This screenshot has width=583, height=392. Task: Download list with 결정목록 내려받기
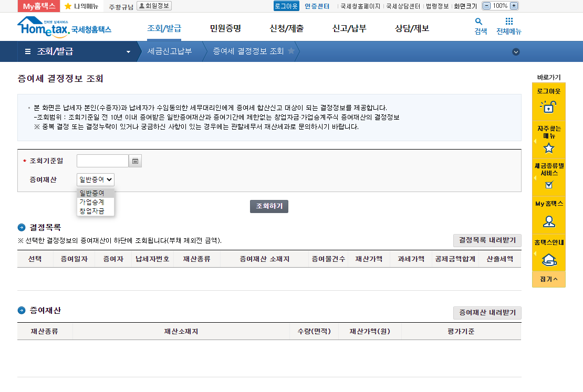pos(487,240)
